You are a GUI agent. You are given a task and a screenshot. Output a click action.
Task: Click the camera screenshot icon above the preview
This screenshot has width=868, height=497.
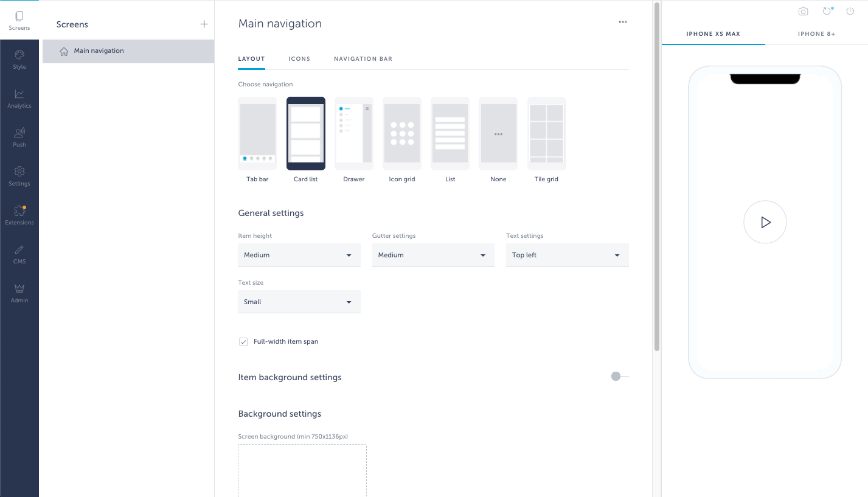coord(803,11)
